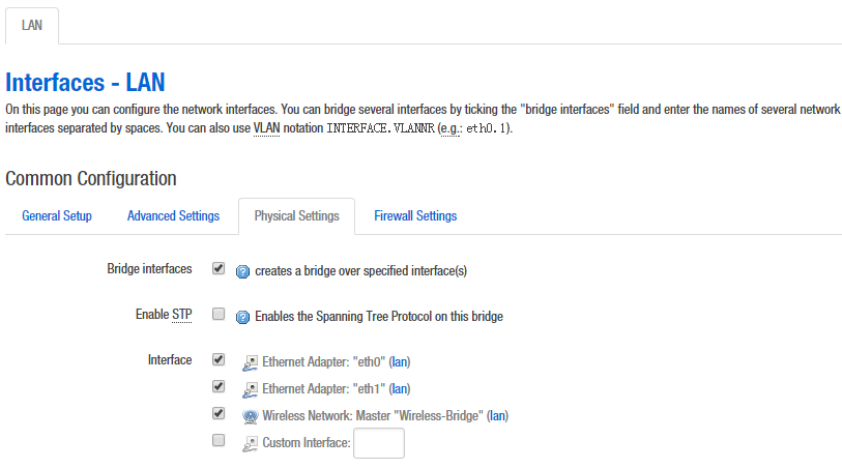
Task: Uncheck the eth1 interface checkbox
Action: (218, 386)
